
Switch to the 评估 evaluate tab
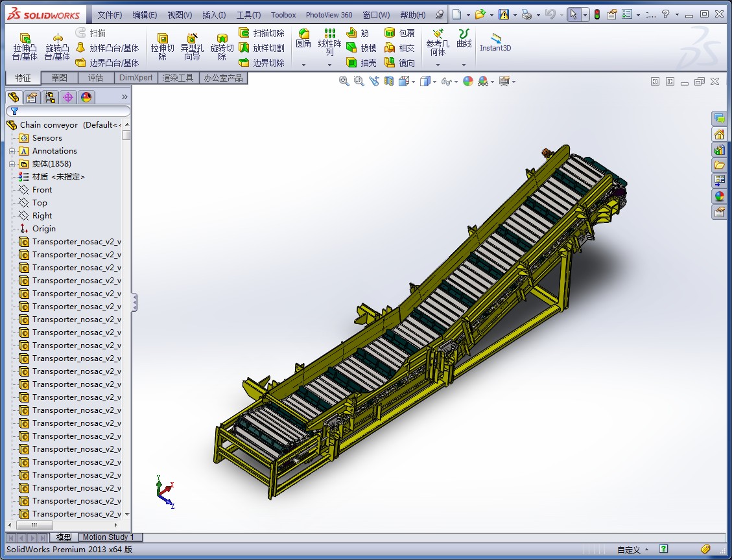(x=96, y=78)
